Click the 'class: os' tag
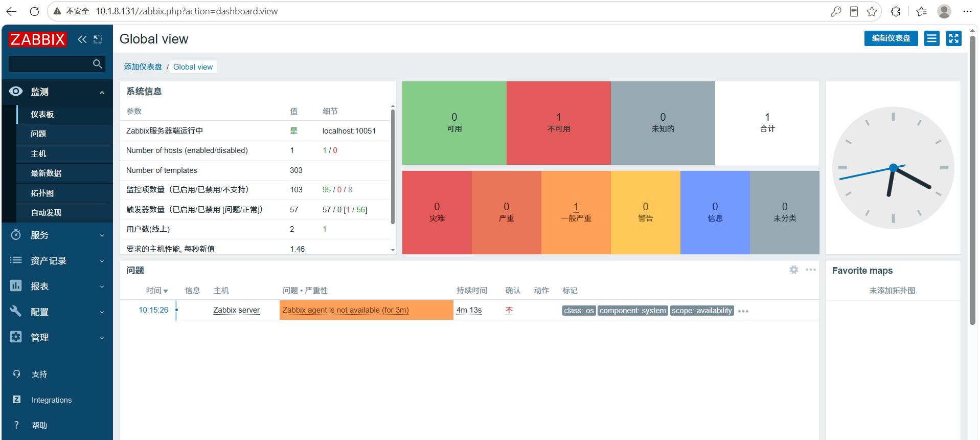 pos(579,311)
